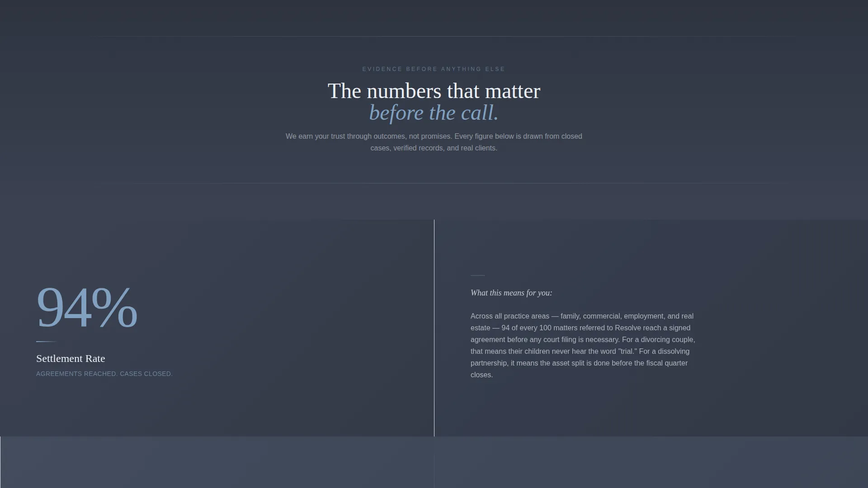Click the 'What this means for you:' subheading
This screenshot has width=868, height=488.
coord(511,293)
